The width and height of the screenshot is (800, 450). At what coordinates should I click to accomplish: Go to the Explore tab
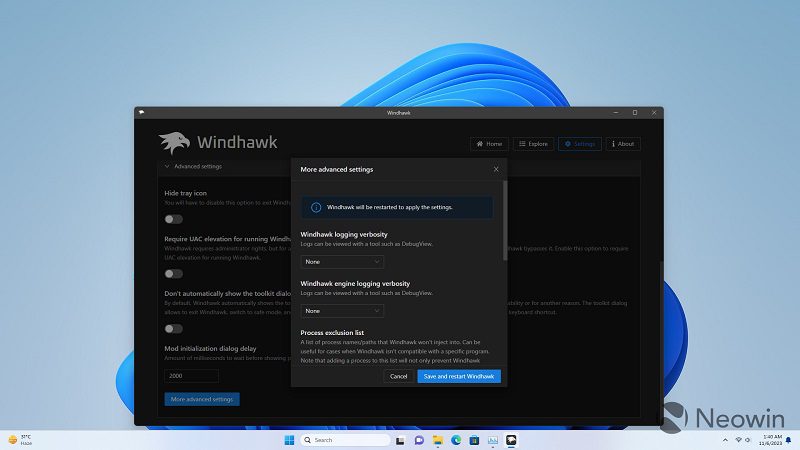[533, 144]
